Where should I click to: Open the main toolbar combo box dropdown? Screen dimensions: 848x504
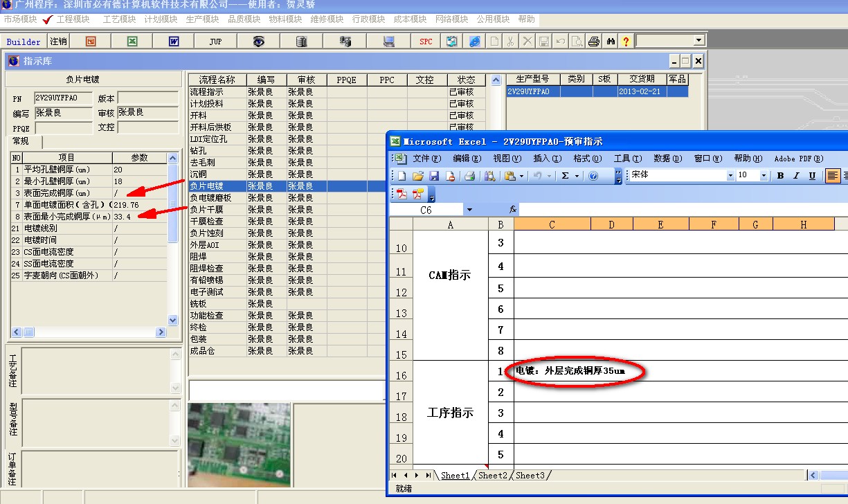point(698,41)
